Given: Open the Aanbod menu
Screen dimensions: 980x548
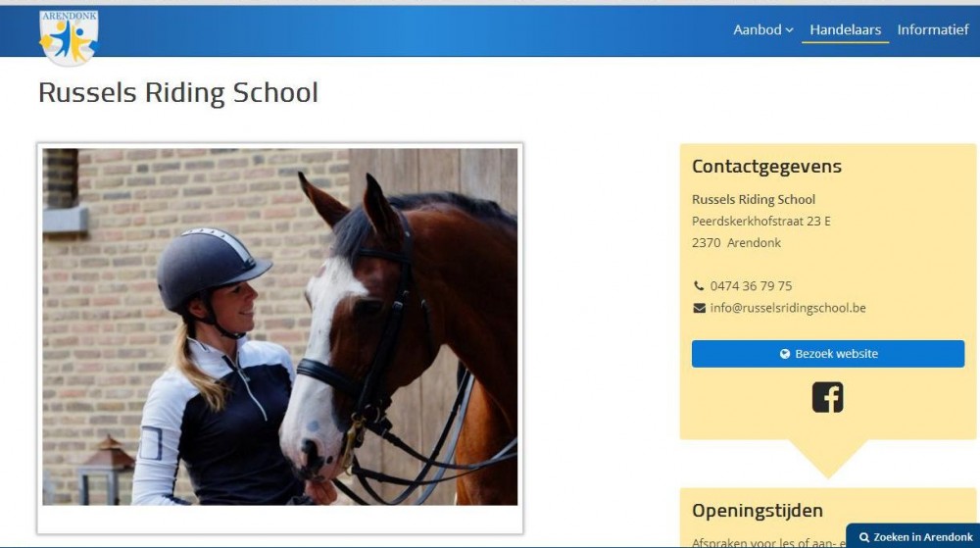Looking at the screenshot, I should pos(763,30).
